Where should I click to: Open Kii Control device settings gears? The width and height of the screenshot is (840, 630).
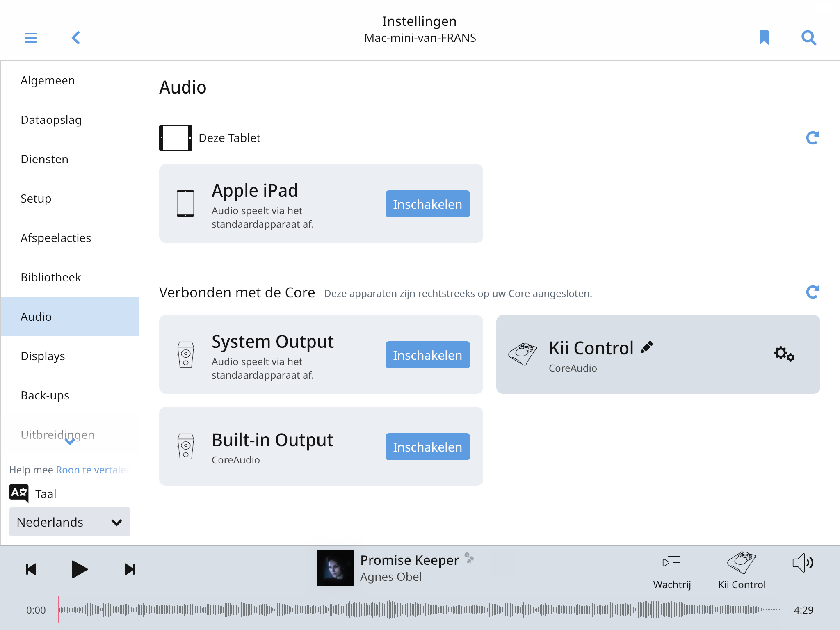pyautogui.click(x=784, y=354)
